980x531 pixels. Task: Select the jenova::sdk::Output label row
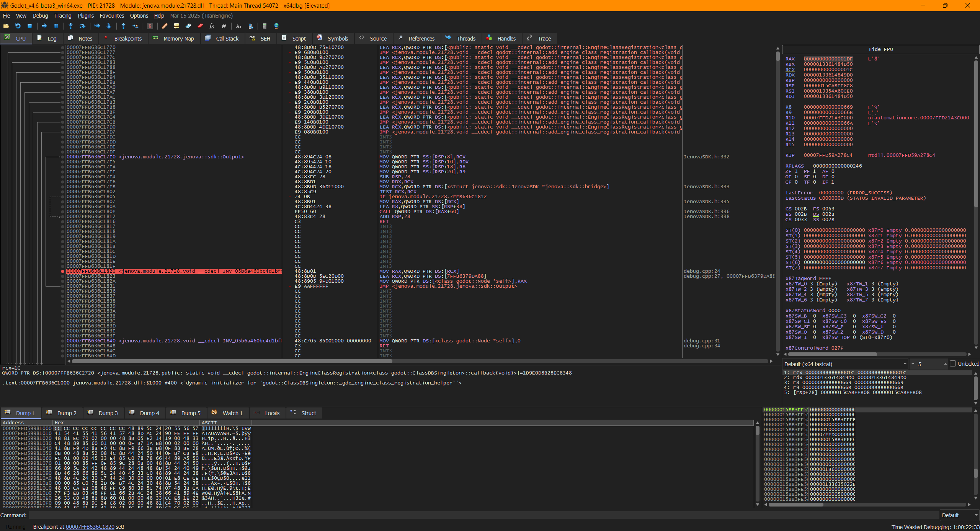tap(181, 157)
